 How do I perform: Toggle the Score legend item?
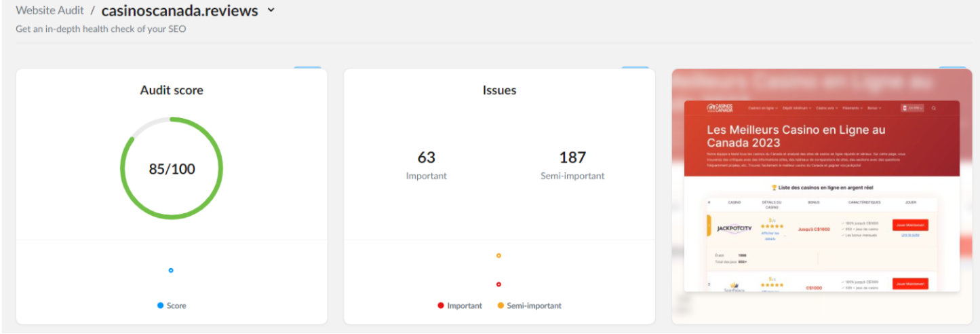pos(172,305)
